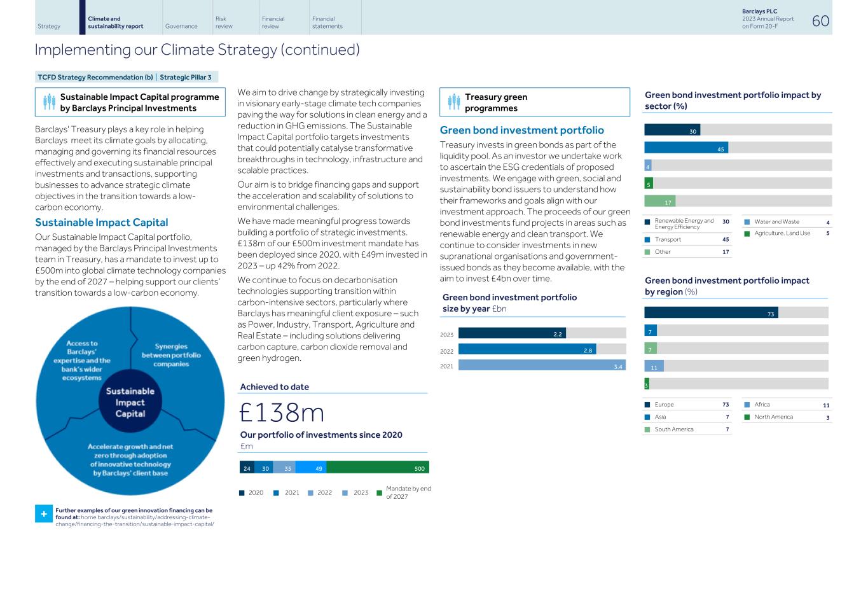Click the Agriculture, Land Use legend icon
The height and width of the screenshot is (614, 868).
[x=746, y=234]
